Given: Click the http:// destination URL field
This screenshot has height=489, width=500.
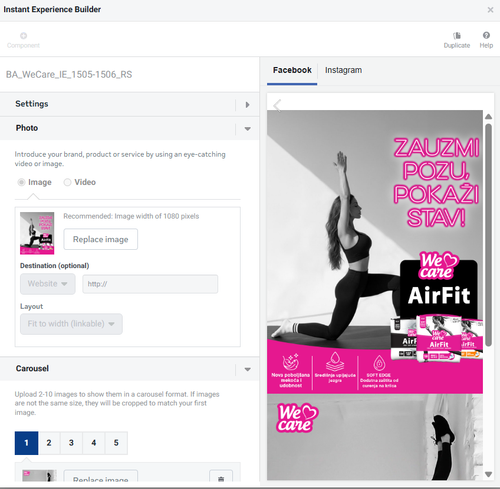Looking at the screenshot, I should pyautogui.click(x=150, y=284).
